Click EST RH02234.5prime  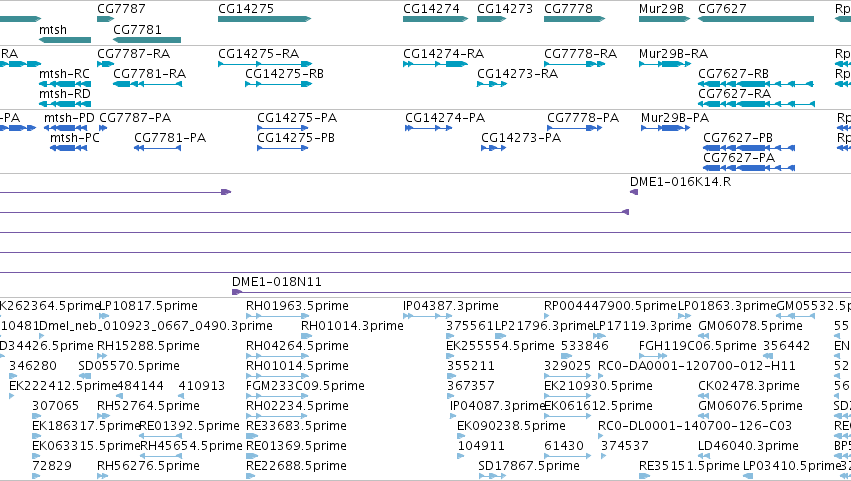tap(297, 406)
